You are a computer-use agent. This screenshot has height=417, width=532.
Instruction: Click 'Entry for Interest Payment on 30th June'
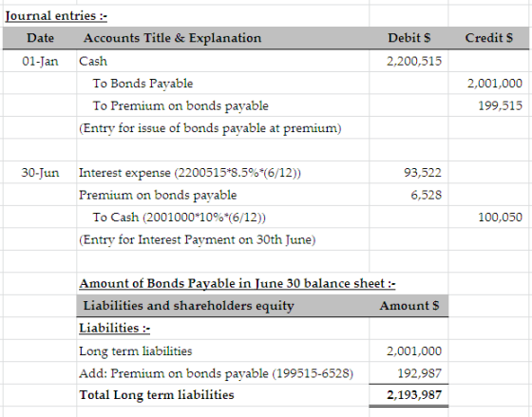point(198,240)
